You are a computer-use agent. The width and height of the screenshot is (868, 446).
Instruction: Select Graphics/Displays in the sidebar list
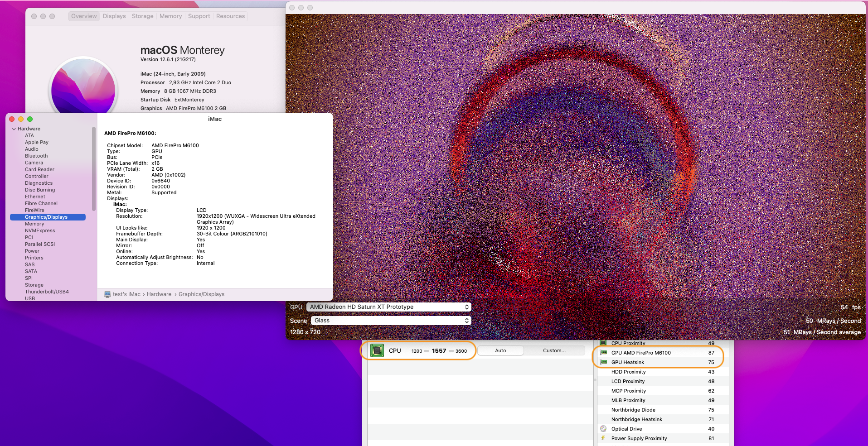click(x=48, y=217)
